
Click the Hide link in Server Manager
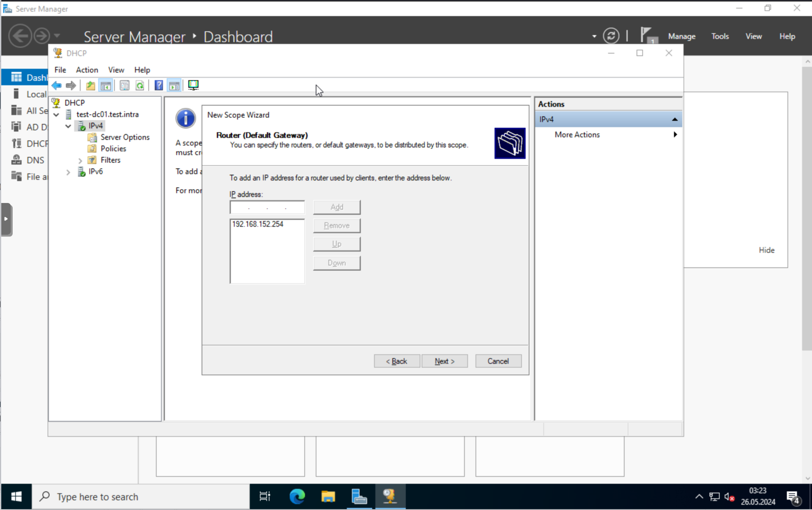[x=766, y=250]
